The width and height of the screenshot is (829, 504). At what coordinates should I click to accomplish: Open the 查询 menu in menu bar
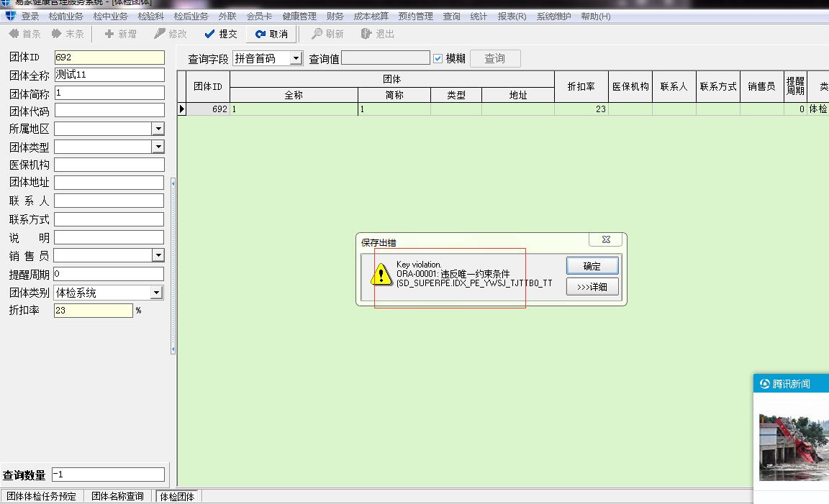tap(451, 17)
